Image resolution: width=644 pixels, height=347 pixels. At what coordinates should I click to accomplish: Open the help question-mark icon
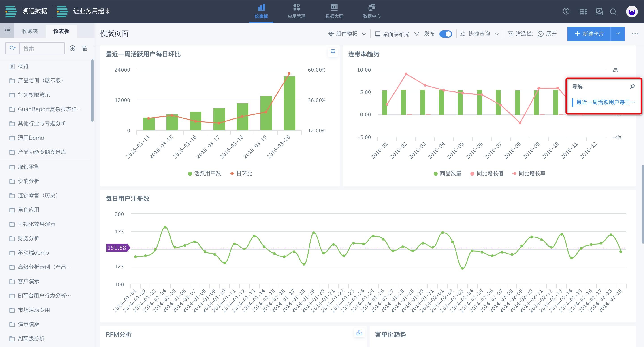tap(566, 11)
